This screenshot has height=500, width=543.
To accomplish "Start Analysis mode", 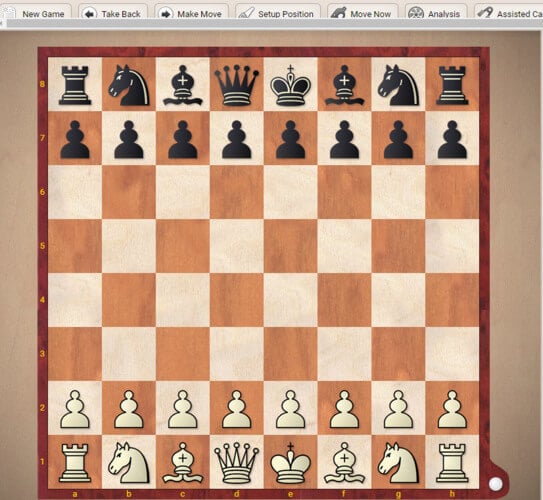I will [x=436, y=12].
